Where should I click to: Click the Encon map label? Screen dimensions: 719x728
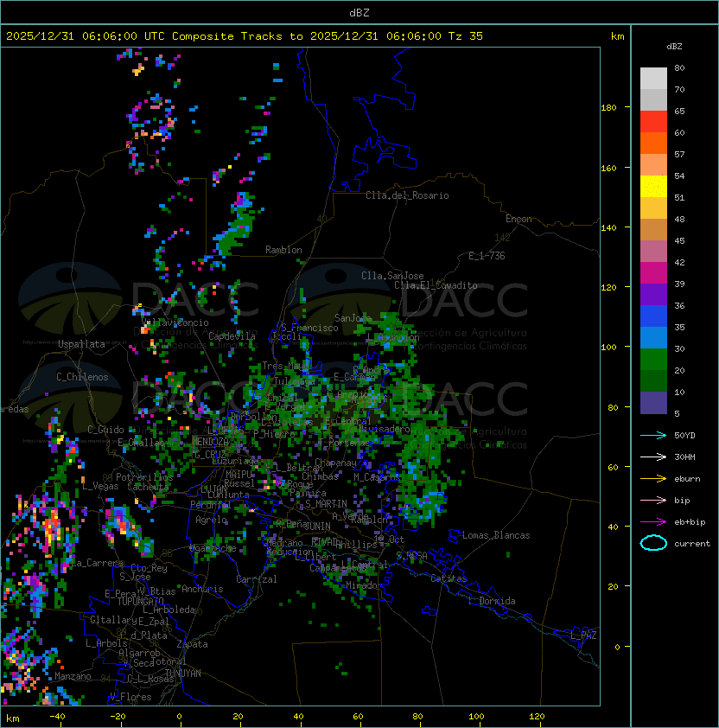[519, 219]
